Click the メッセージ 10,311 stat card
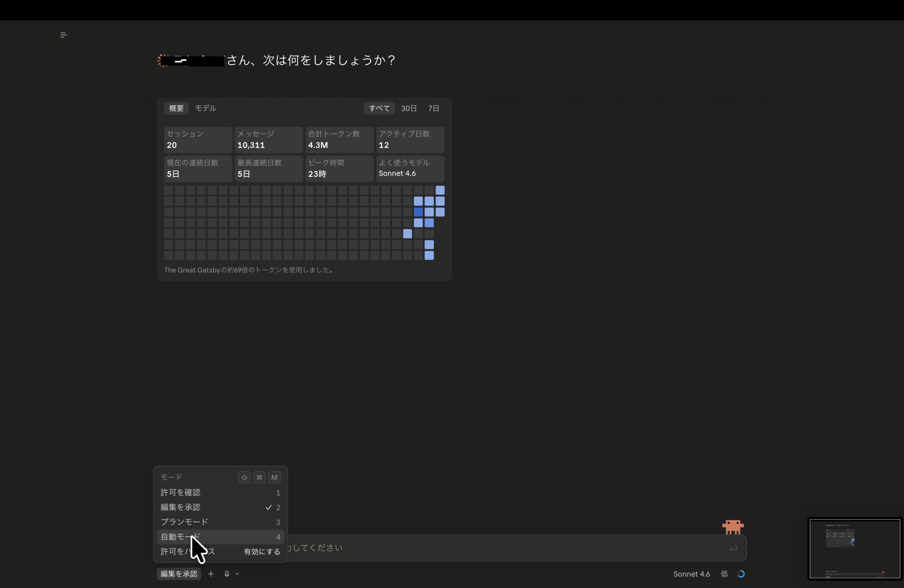904x588 pixels. pos(268,139)
